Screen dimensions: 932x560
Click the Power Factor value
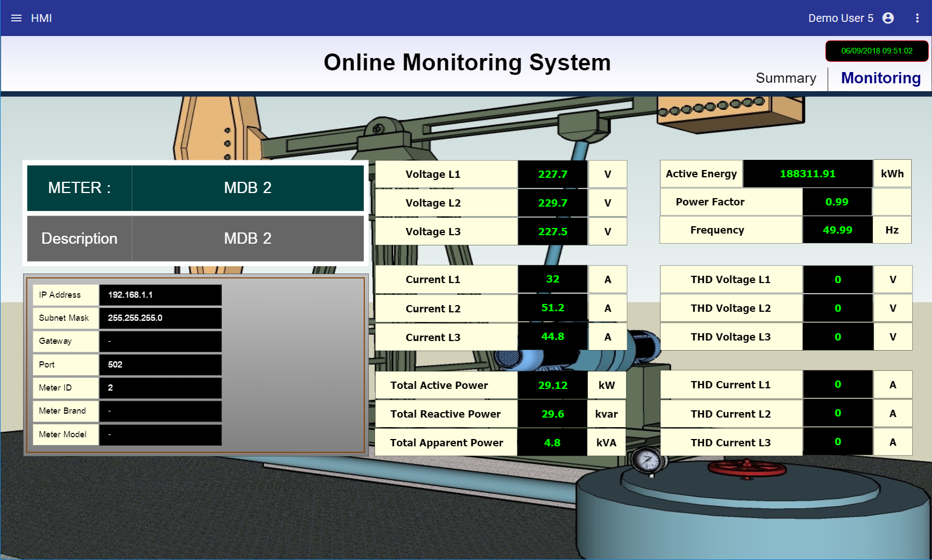point(836,202)
